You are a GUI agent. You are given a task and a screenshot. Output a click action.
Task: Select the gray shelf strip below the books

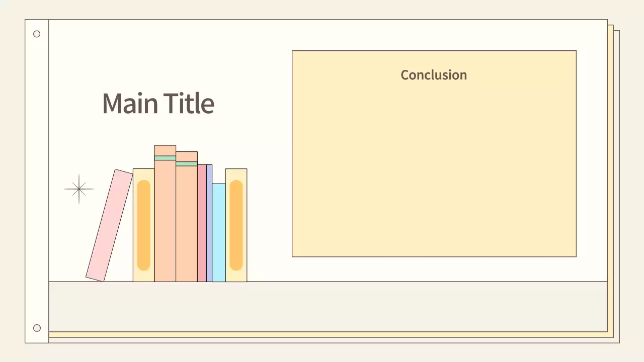(327, 306)
